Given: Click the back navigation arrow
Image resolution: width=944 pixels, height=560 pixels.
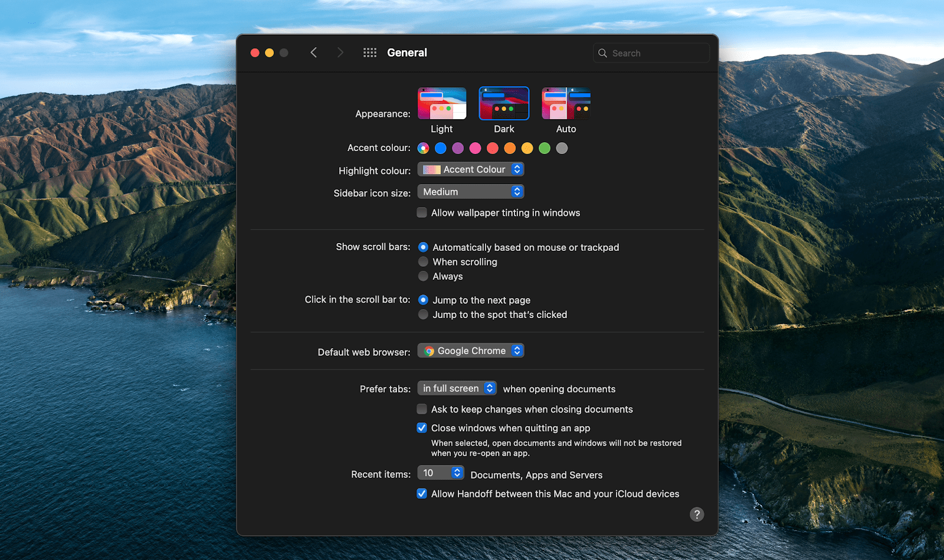Looking at the screenshot, I should (313, 53).
